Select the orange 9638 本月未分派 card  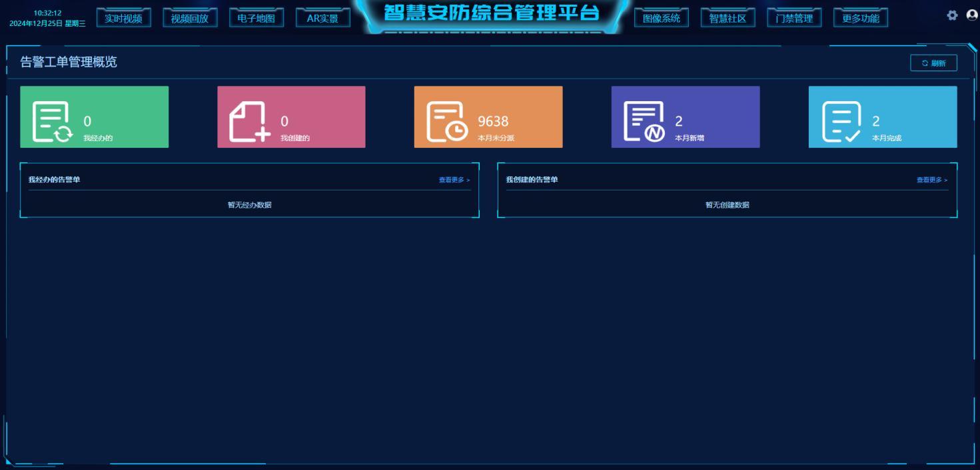click(x=488, y=117)
